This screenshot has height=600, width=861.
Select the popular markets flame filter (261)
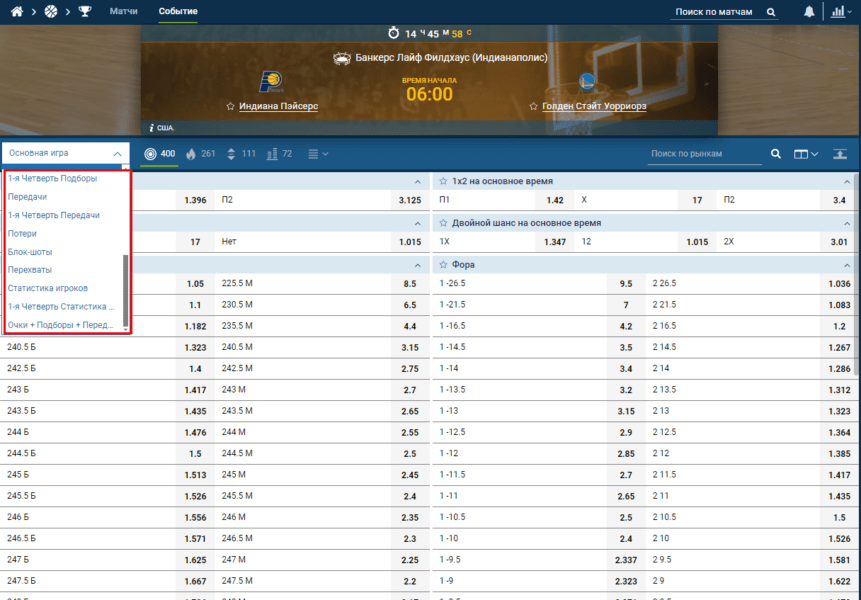pyautogui.click(x=200, y=154)
